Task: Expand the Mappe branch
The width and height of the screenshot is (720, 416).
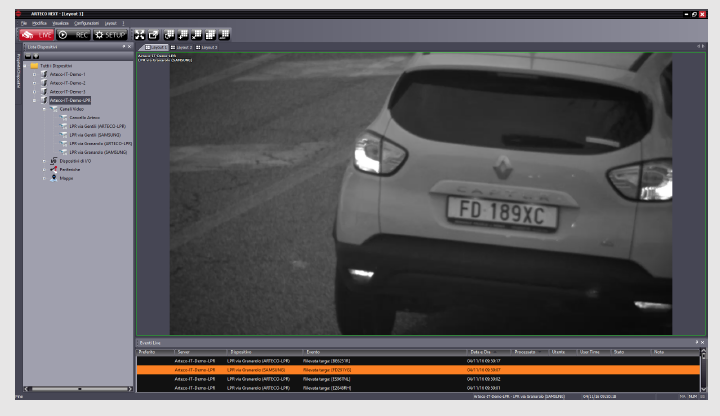Action: coord(45,178)
